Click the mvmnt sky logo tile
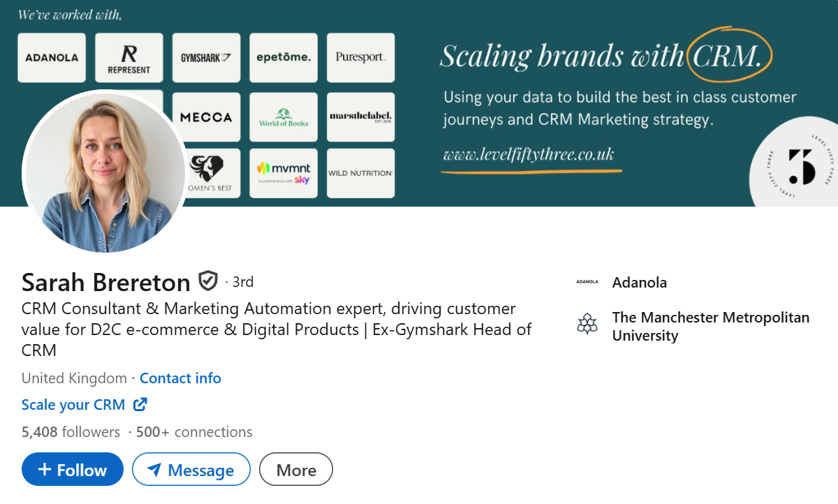Viewport: 838px width, 504px height. [x=284, y=173]
